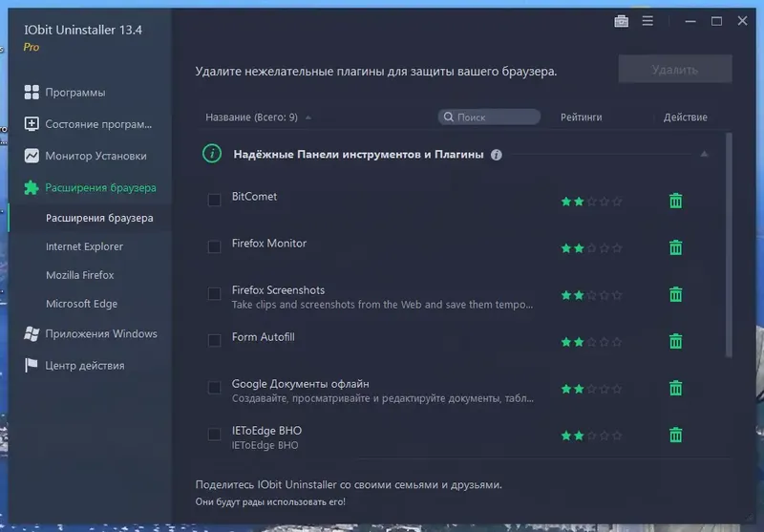This screenshot has height=532, width=764.
Task: Open Состояние програм... in sidebar
Action: (x=98, y=124)
